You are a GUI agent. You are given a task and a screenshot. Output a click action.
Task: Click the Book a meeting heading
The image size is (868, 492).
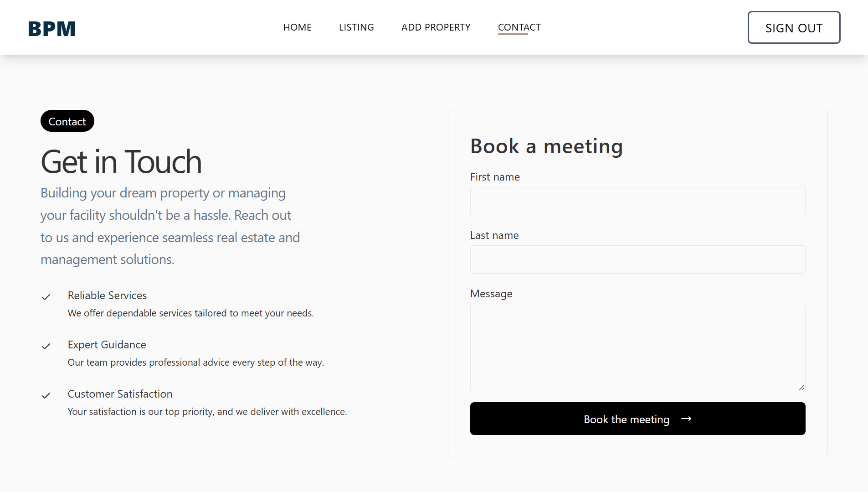[x=546, y=146]
